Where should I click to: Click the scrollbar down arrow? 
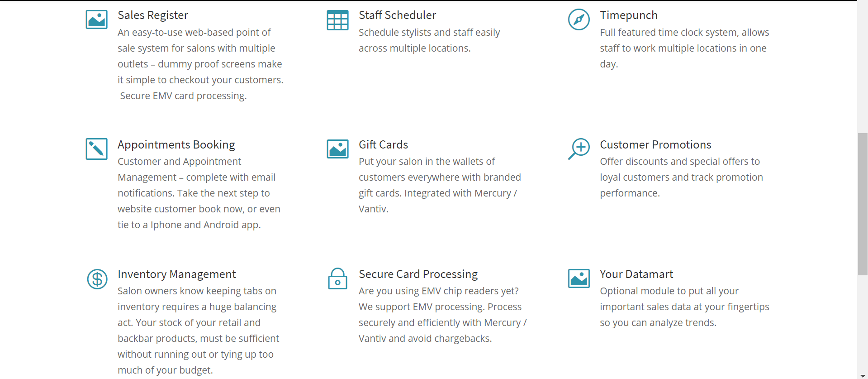[863, 376]
